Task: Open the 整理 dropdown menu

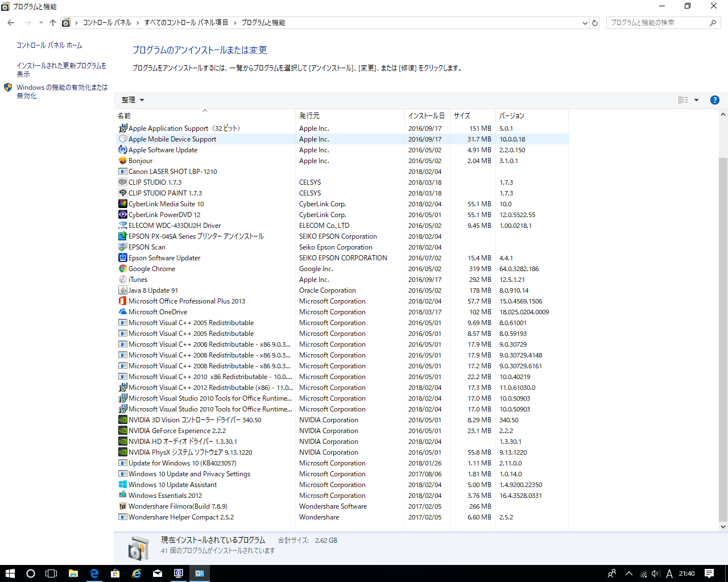Action: click(133, 100)
